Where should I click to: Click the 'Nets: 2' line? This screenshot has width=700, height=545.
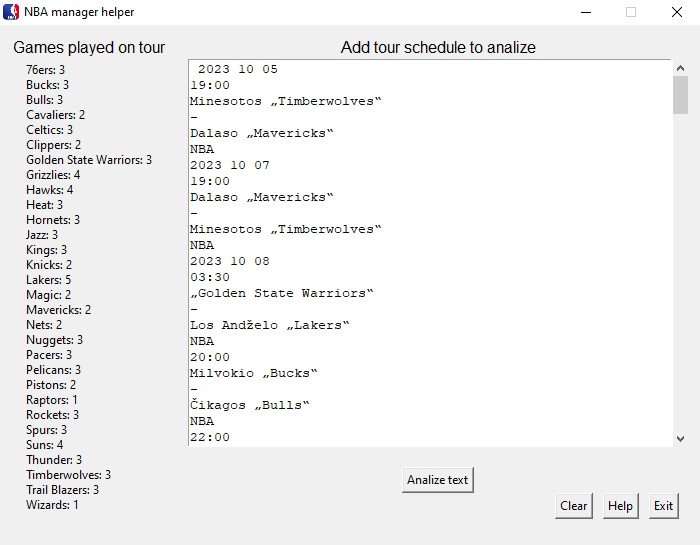(x=44, y=325)
